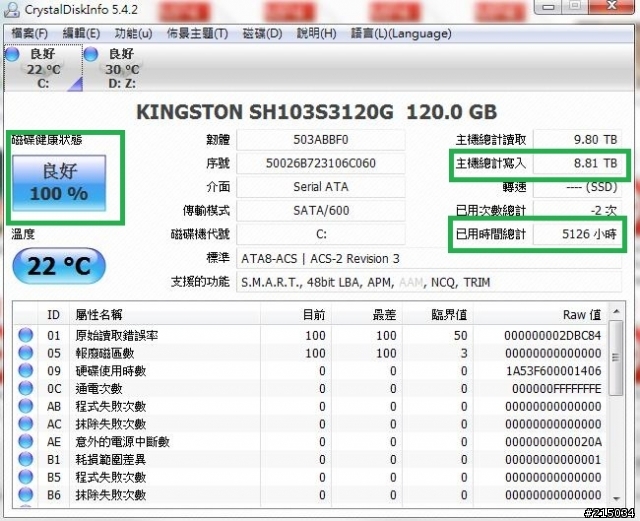
Task: Click the status orb in row AB
Action: (26, 406)
